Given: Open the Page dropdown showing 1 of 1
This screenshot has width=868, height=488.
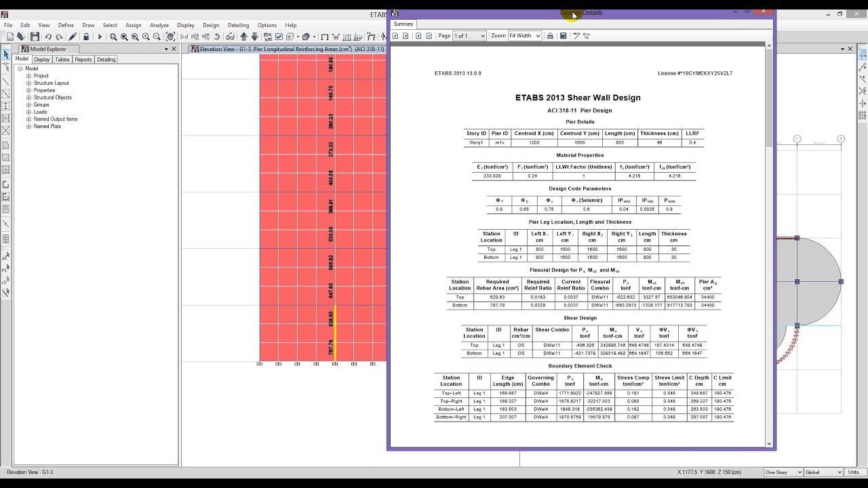Looking at the screenshot, I should (x=470, y=35).
